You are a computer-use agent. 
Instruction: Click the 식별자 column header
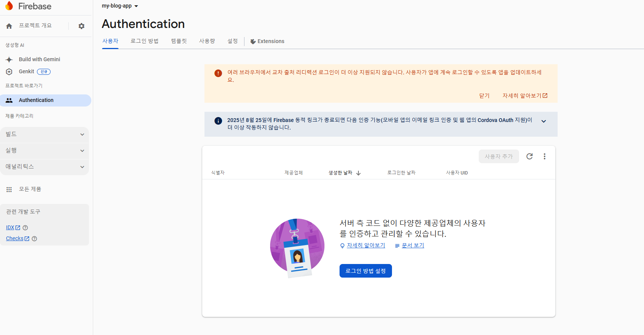[x=218, y=173]
